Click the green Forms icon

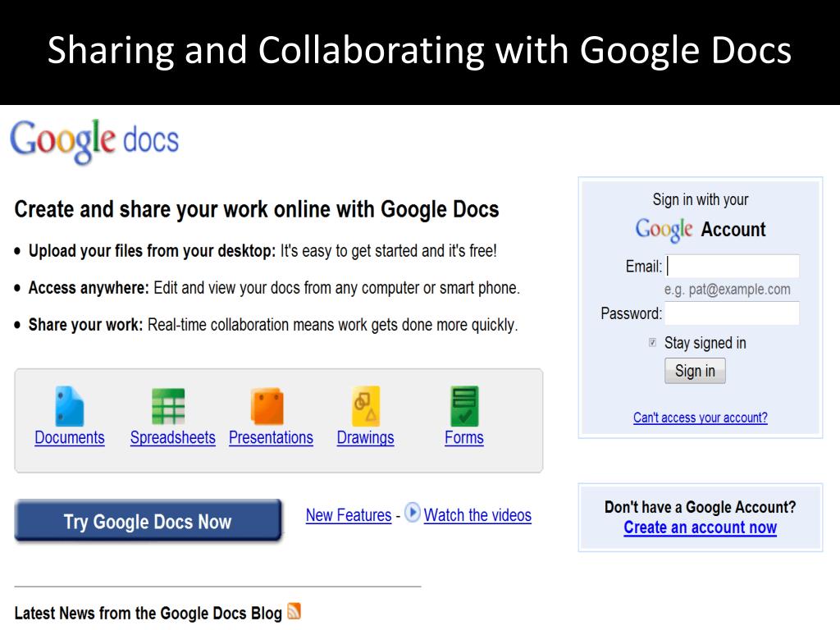[x=464, y=406]
